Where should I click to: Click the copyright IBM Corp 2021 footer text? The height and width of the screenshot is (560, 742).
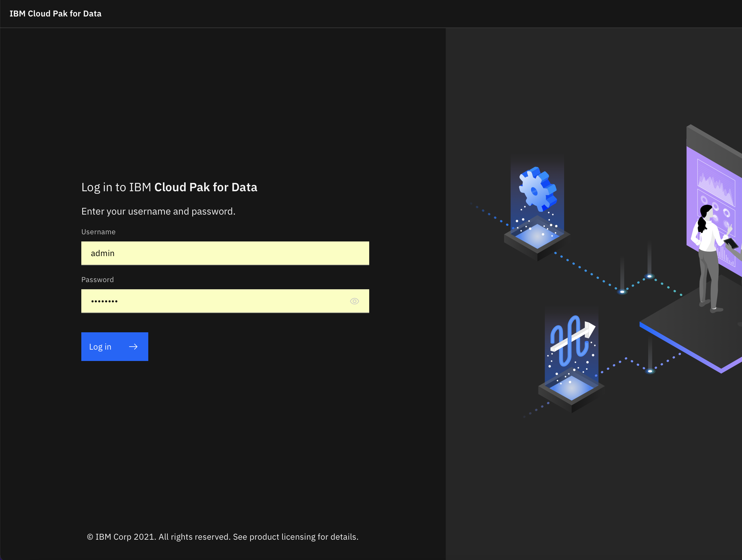(222, 537)
